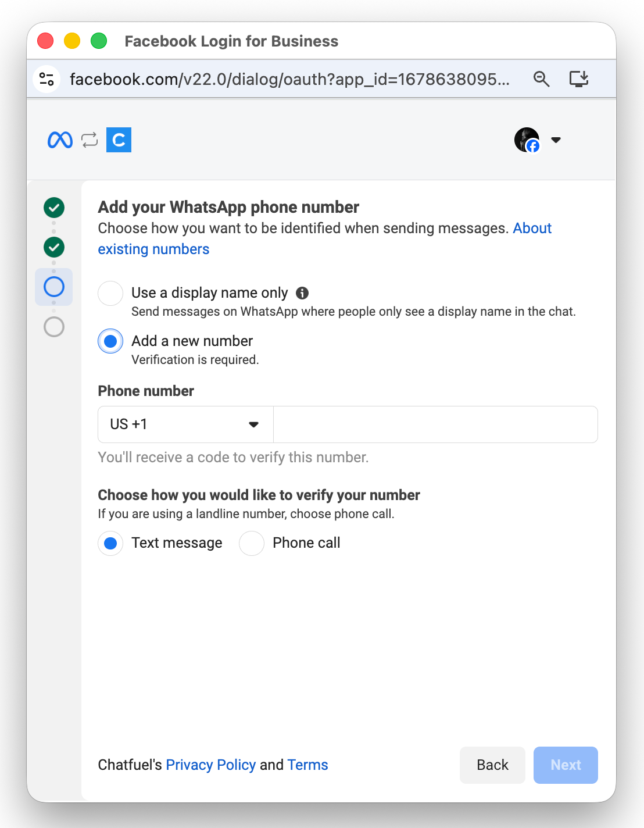
Task: Click 'You'll receive a code' hint text
Action: pos(233,458)
